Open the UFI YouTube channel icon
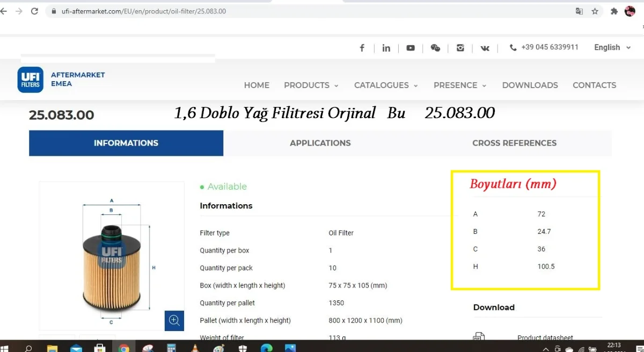 pos(411,48)
